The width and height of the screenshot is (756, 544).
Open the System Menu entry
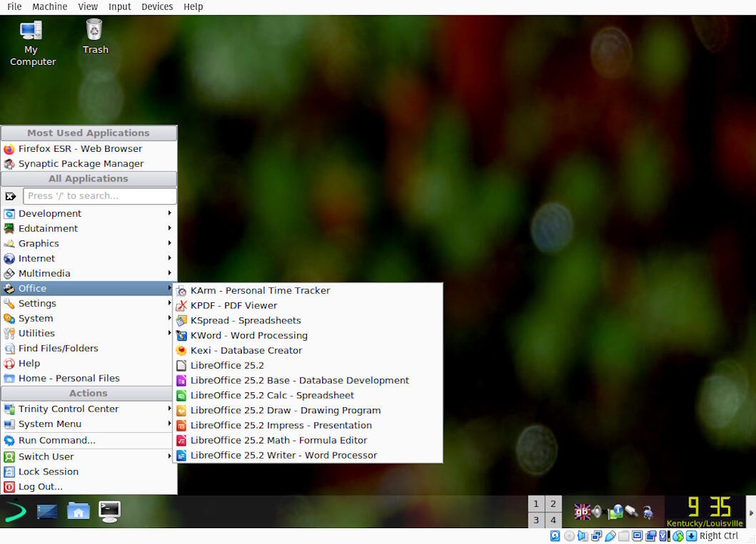click(x=88, y=424)
